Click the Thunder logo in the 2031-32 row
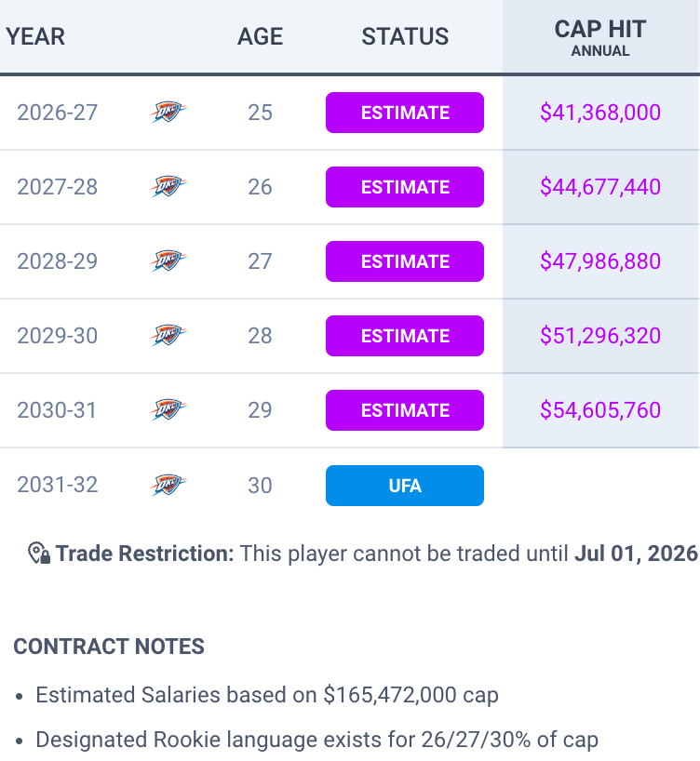Screen dimensions: 700x761 pyautogui.click(x=168, y=485)
